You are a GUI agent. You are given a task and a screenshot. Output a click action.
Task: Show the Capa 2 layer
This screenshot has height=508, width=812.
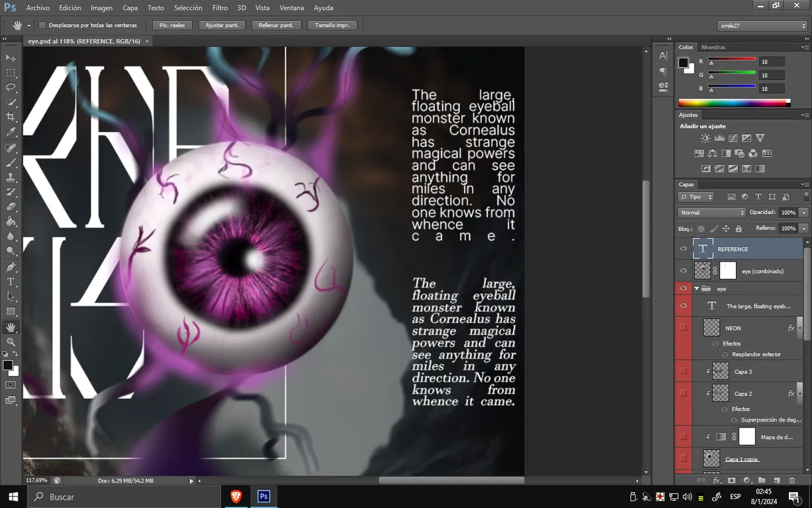click(683, 393)
